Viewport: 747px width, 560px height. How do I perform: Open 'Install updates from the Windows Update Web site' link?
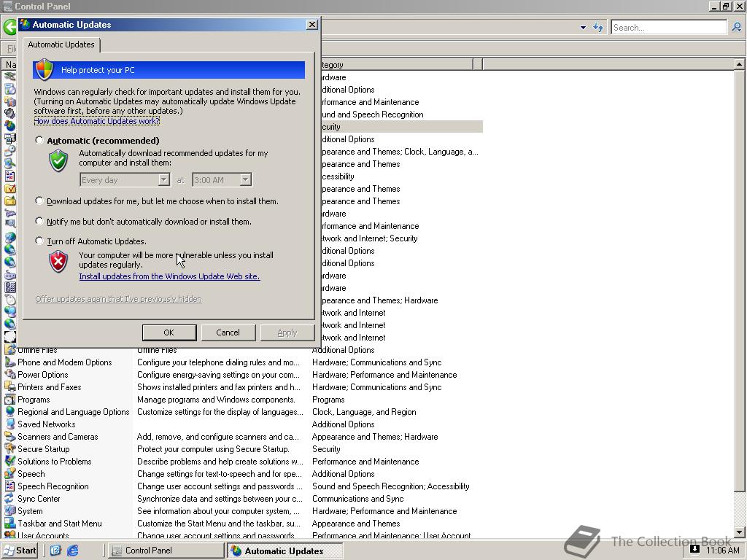pos(169,276)
